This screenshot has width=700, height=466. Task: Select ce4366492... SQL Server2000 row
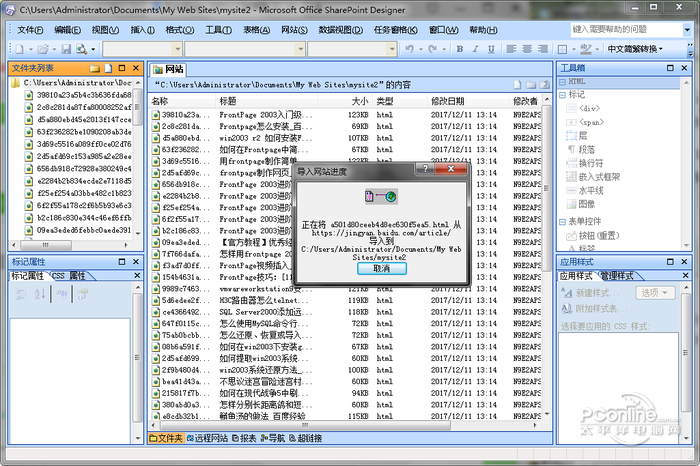point(345,312)
